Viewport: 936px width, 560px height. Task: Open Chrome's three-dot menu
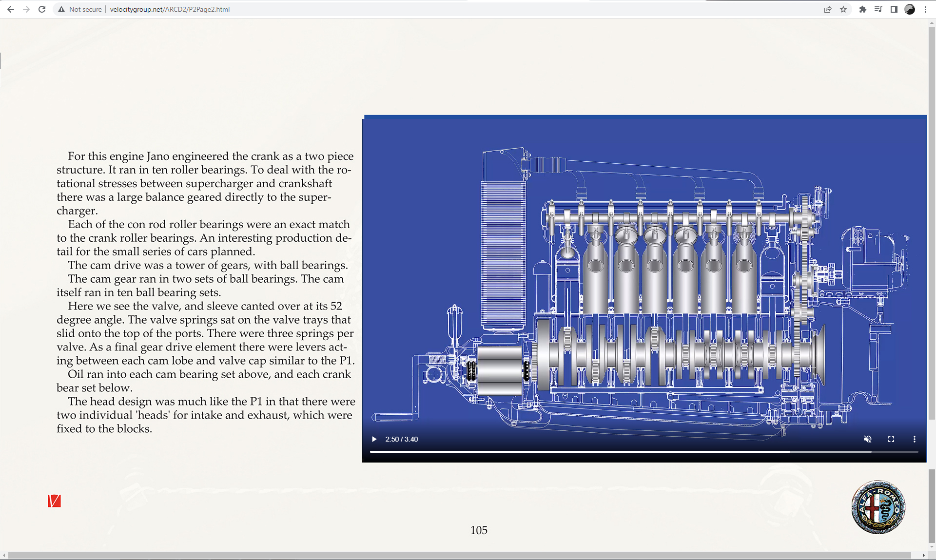pyautogui.click(x=925, y=9)
